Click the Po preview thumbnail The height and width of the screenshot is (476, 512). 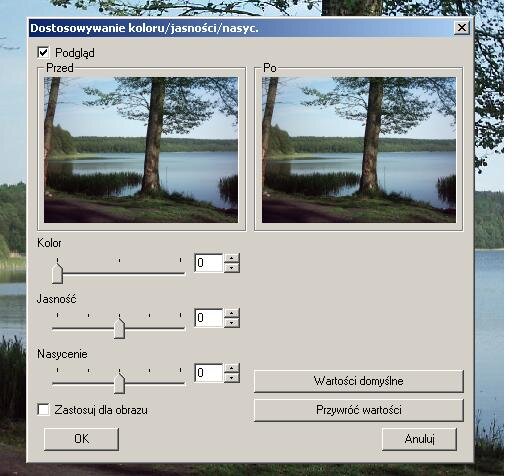(x=359, y=150)
